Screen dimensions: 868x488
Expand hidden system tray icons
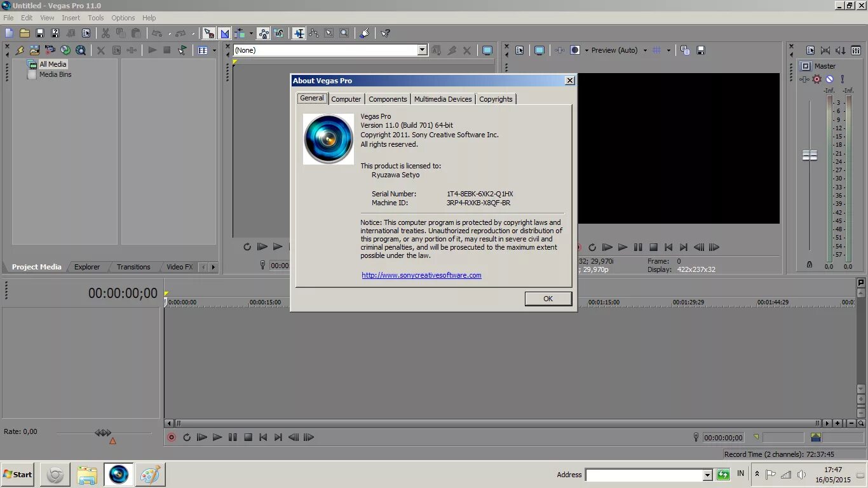(x=757, y=474)
